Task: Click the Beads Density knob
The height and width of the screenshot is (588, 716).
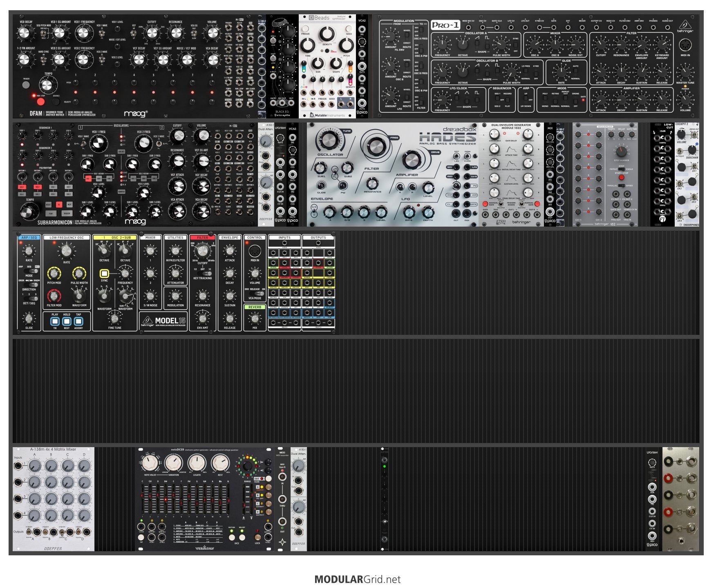Action: point(327,34)
